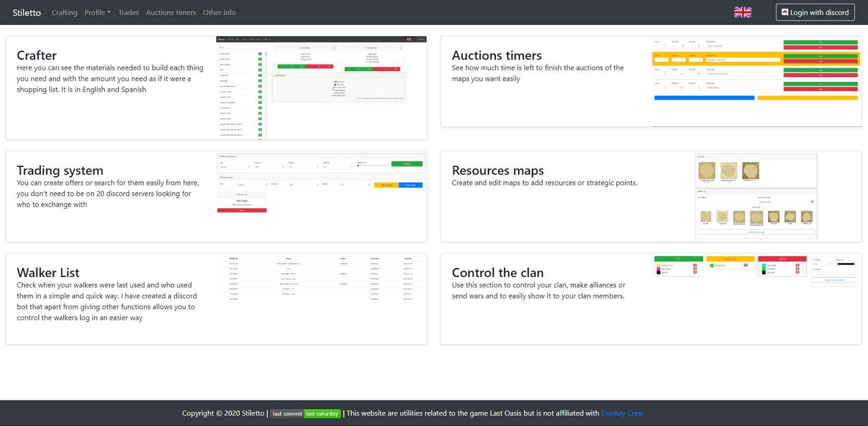Click the Copyright © 2020 Stiletto text
The height and width of the screenshot is (426, 868).
(x=223, y=413)
